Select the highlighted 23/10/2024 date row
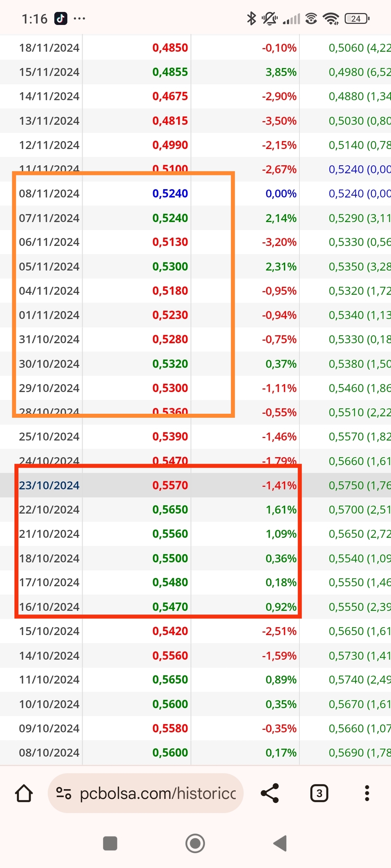 click(x=49, y=485)
